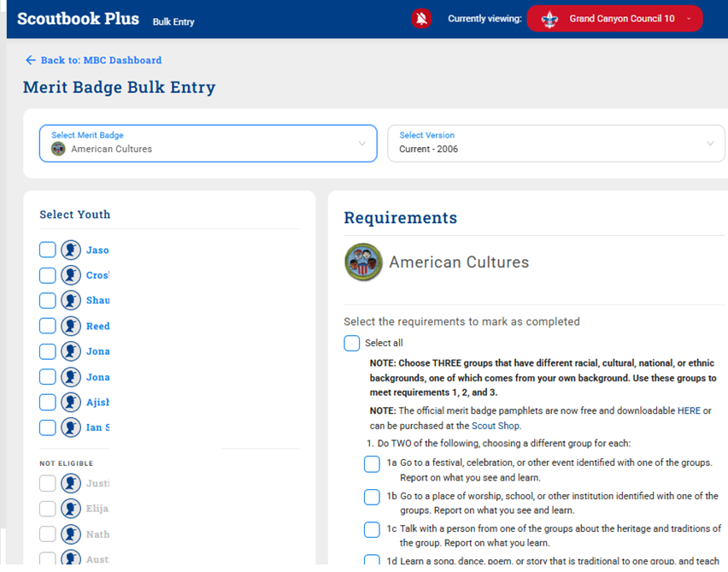The width and height of the screenshot is (728, 572).
Task: Click the avatar icon next to Aust
Action: [x=71, y=557]
